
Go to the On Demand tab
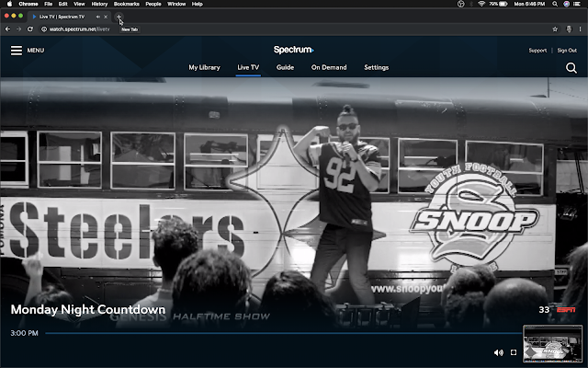[329, 67]
